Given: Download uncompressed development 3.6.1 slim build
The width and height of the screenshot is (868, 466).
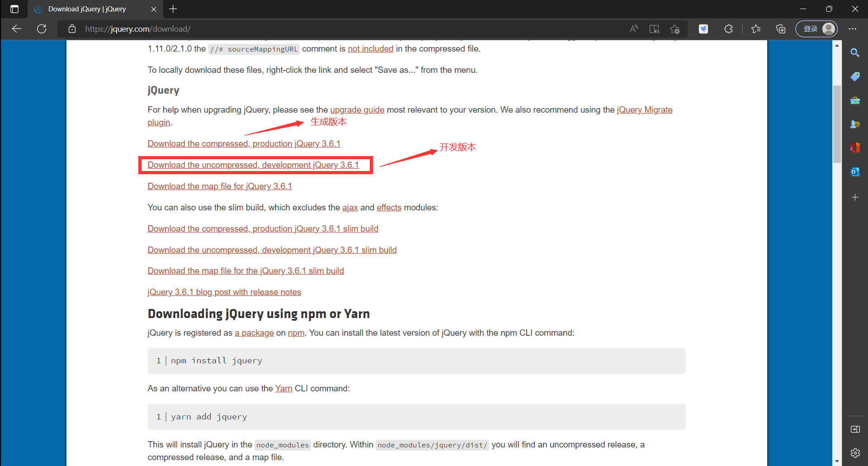Looking at the screenshot, I should [x=272, y=250].
